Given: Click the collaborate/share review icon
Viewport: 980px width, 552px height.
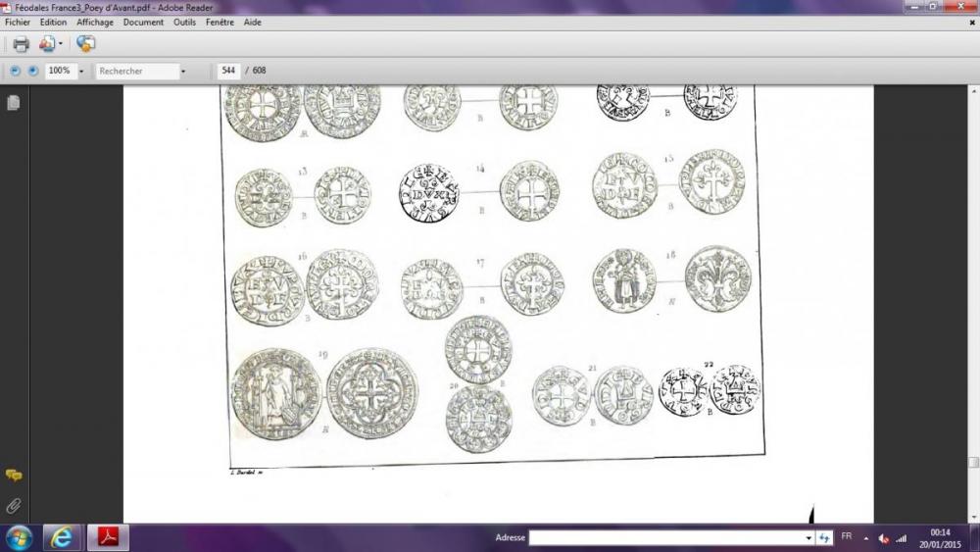Looking at the screenshot, I should (x=85, y=44).
